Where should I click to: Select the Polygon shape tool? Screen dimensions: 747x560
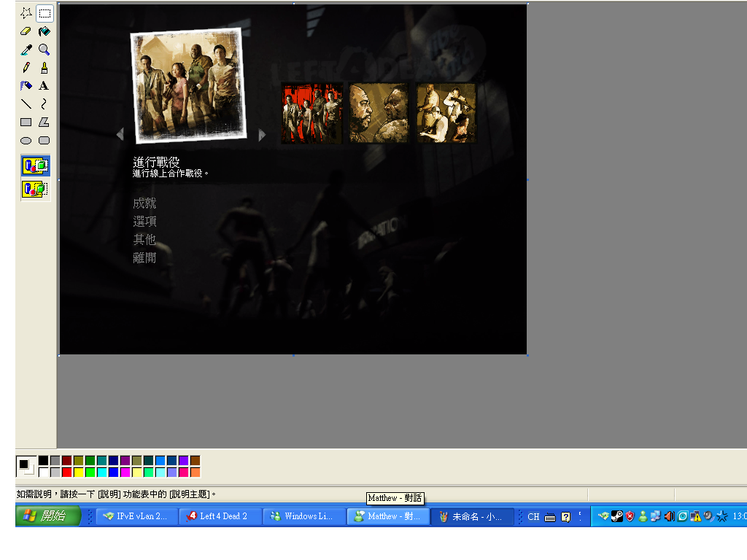44,122
